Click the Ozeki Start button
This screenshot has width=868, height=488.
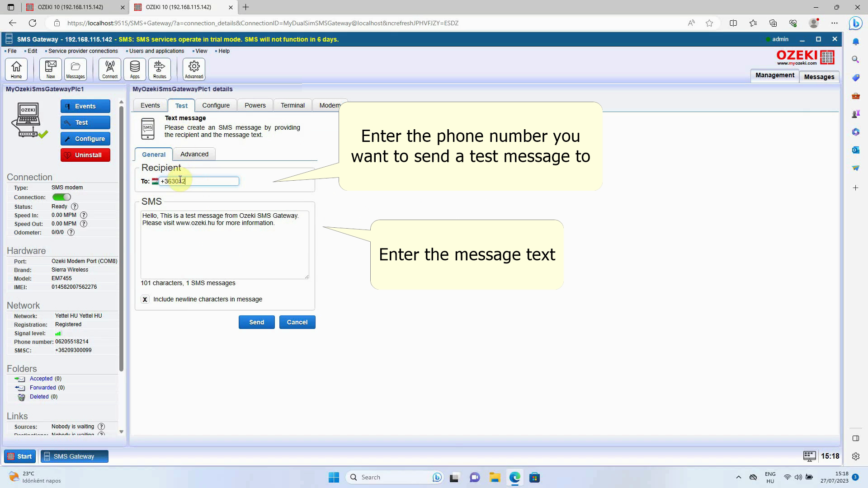click(x=20, y=456)
